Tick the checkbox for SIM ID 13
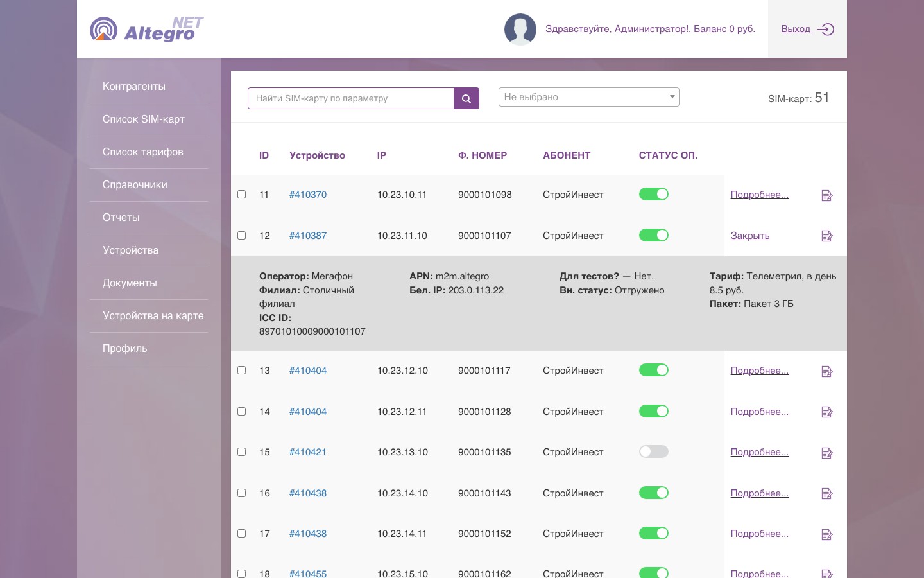This screenshot has width=924, height=578. click(x=242, y=370)
